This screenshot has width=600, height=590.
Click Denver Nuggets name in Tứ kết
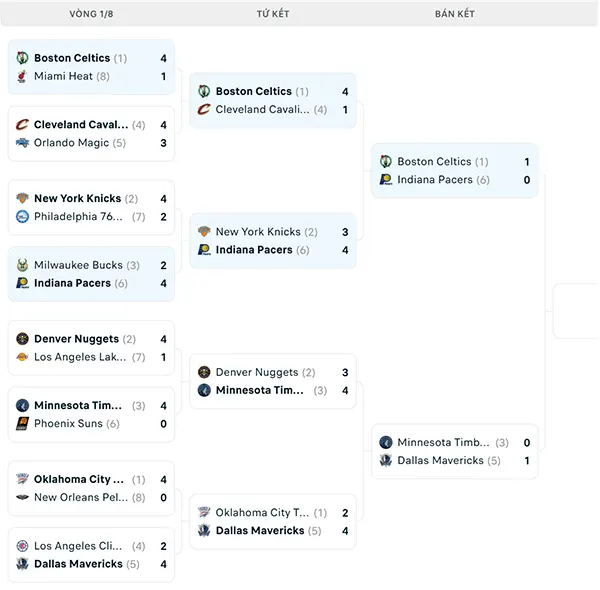[x=257, y=372]
